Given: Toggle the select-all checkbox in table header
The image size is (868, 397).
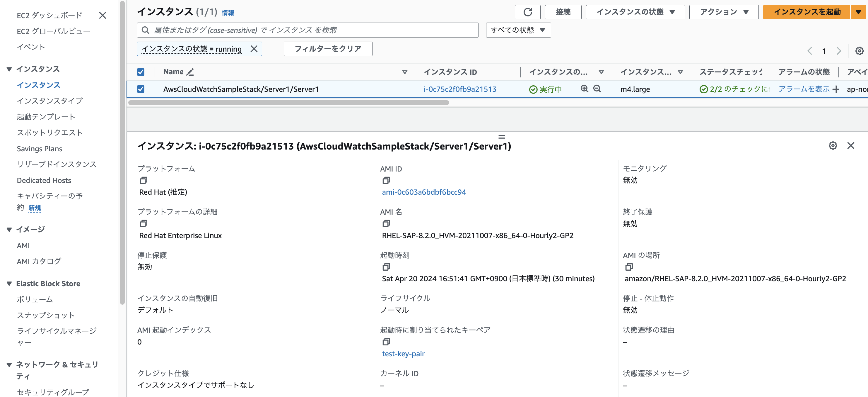Looking at the screenshot, I should (141, 72).
